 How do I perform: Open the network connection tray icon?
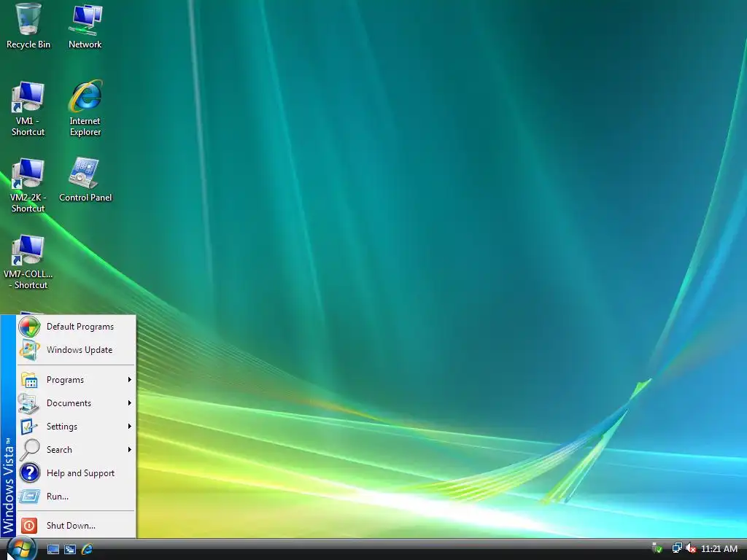coord(677,548)
